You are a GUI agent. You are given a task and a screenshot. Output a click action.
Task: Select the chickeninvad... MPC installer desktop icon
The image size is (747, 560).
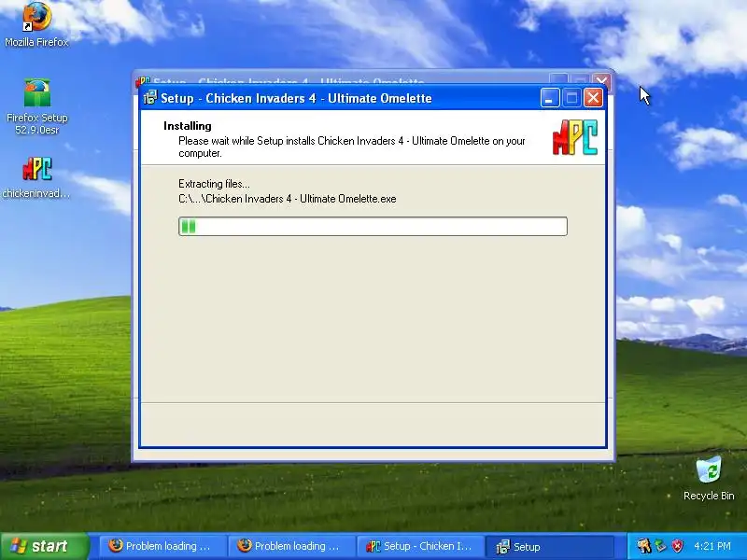[36, 177]
